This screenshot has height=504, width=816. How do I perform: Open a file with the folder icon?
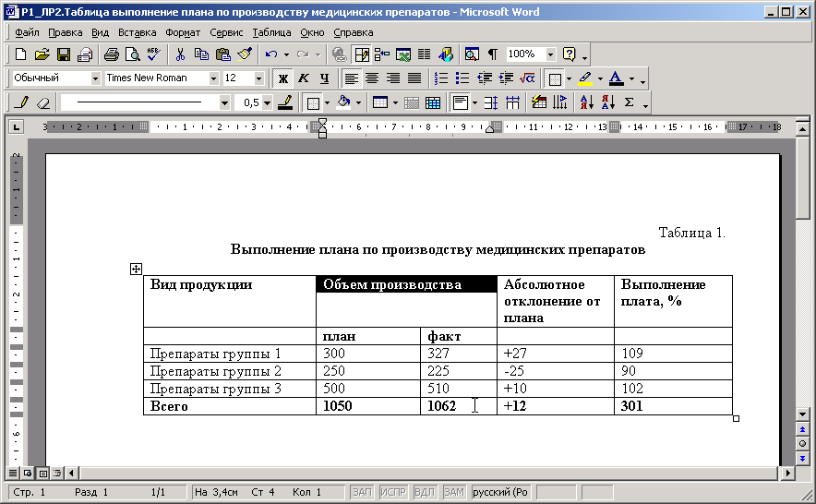42,54
